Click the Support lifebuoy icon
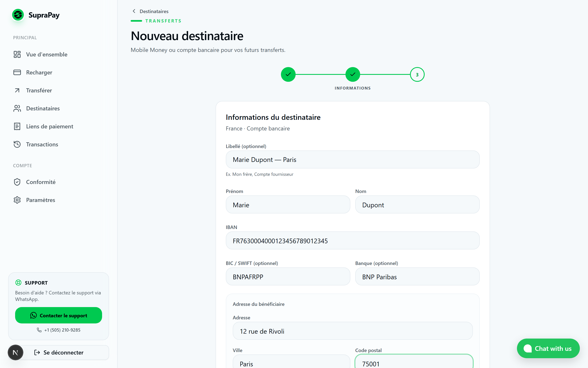Image resolution: width=588 pixels, height=368 pixels. tap(18, 283)
